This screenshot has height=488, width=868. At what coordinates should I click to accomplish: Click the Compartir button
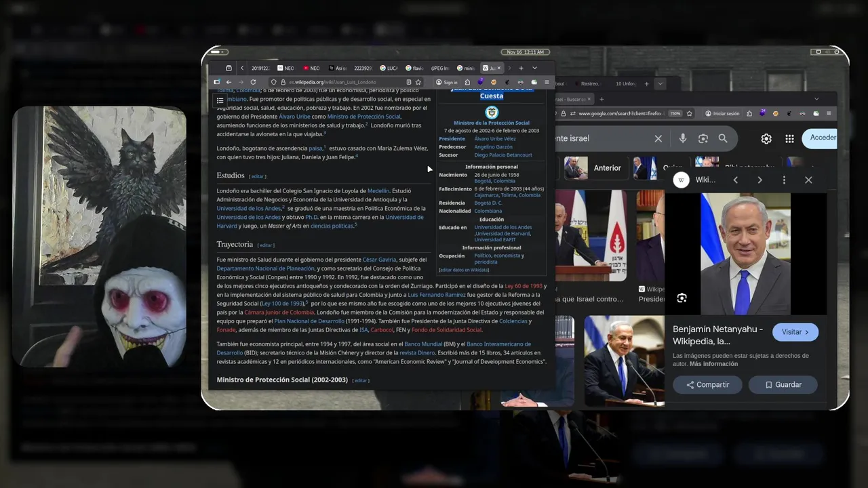tap(707, 384)
